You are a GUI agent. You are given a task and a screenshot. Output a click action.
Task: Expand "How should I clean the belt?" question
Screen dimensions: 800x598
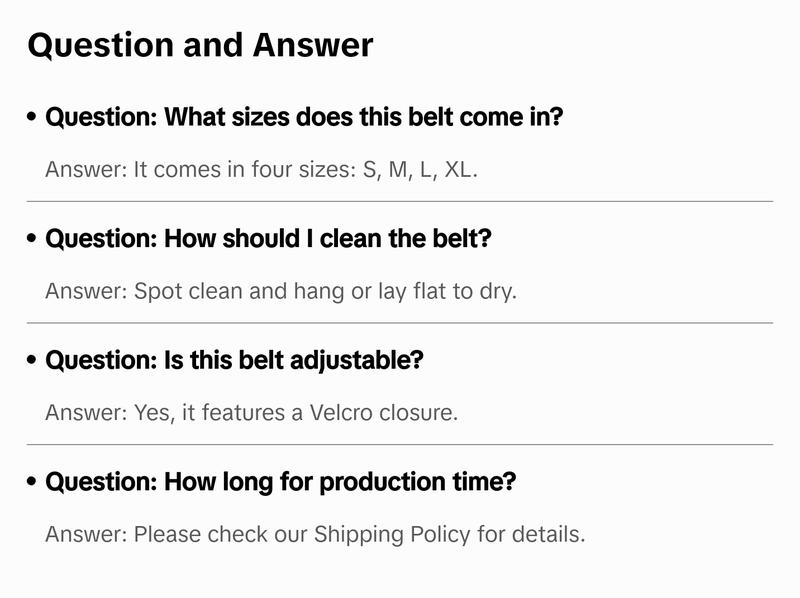[268, 240]
